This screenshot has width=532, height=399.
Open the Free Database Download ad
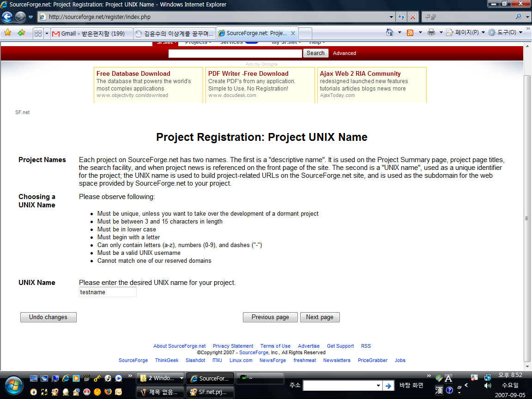133,73
